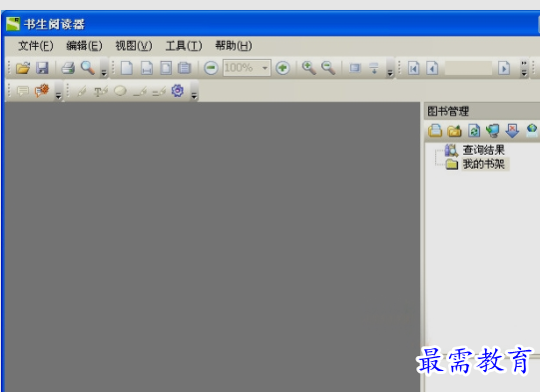Click the open bookshelf icon in 图书管理
The width and height of the screenshot is (540, 392).
point(435,131)
